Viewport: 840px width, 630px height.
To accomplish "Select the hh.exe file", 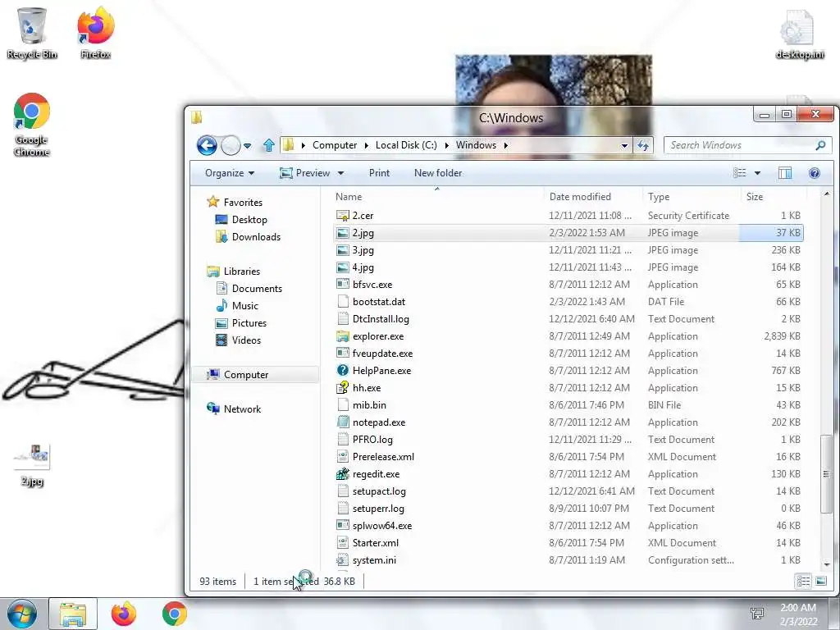I will pyautogui.click(x=568, y=388).
